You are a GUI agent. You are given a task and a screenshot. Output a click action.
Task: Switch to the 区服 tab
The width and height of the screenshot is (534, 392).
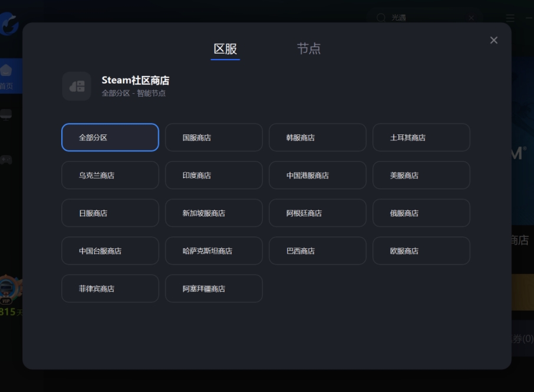[225, 50]
